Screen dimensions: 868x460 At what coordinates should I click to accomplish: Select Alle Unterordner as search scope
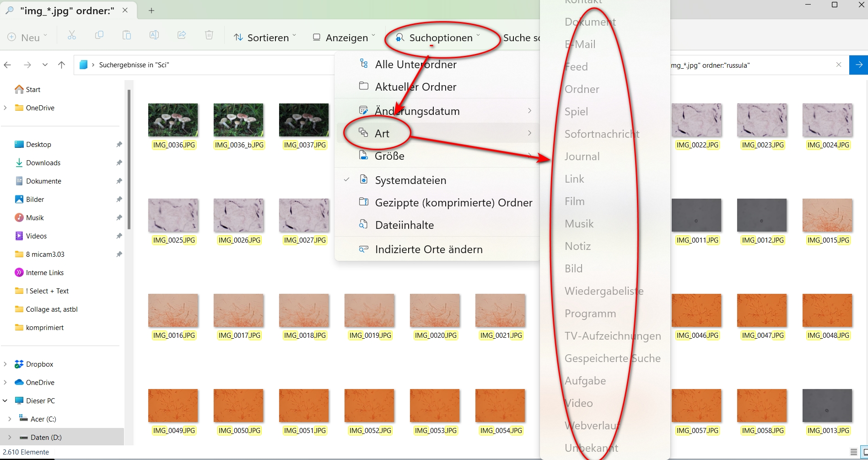415,64
